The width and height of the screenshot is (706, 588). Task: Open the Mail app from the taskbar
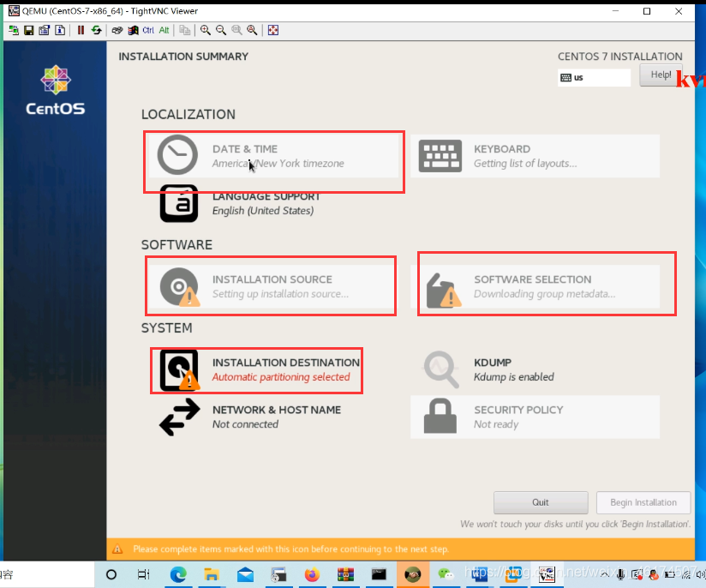(x=245, y=575)
